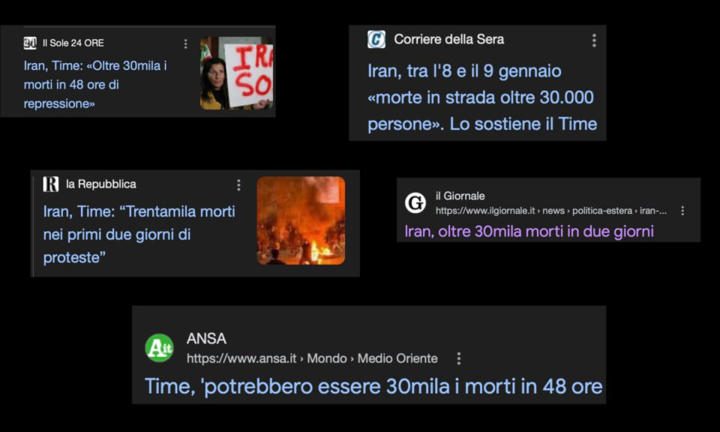Open the three-dot menu on il Giornale result
Image resolution: width=720 pixels, height=432 pixels.
point(683,210)
